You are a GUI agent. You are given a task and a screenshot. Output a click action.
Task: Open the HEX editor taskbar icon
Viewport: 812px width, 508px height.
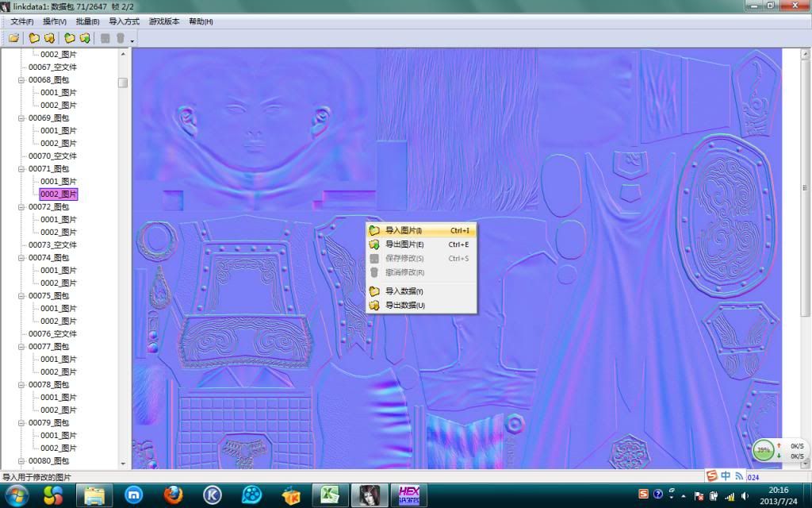click(409, 495)
